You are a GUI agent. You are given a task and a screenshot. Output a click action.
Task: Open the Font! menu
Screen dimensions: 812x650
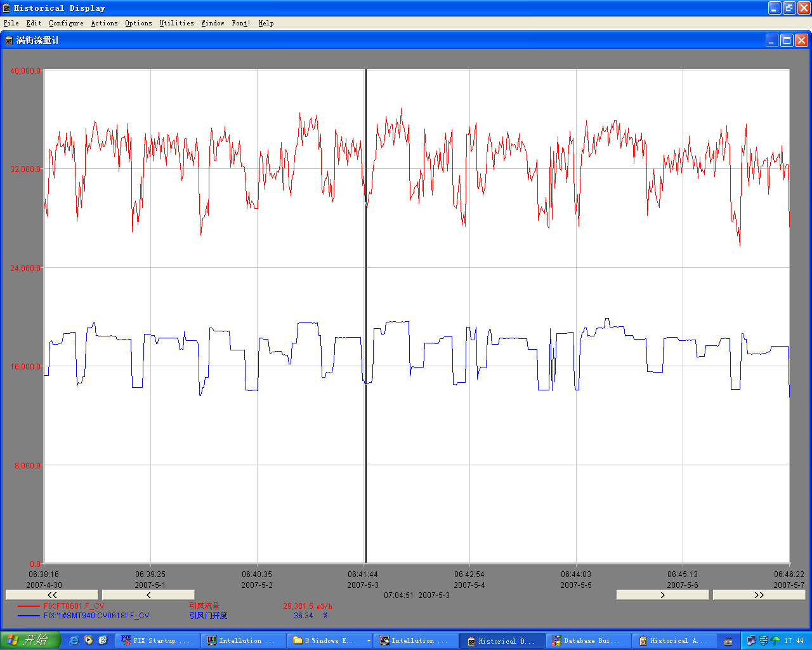240,23
